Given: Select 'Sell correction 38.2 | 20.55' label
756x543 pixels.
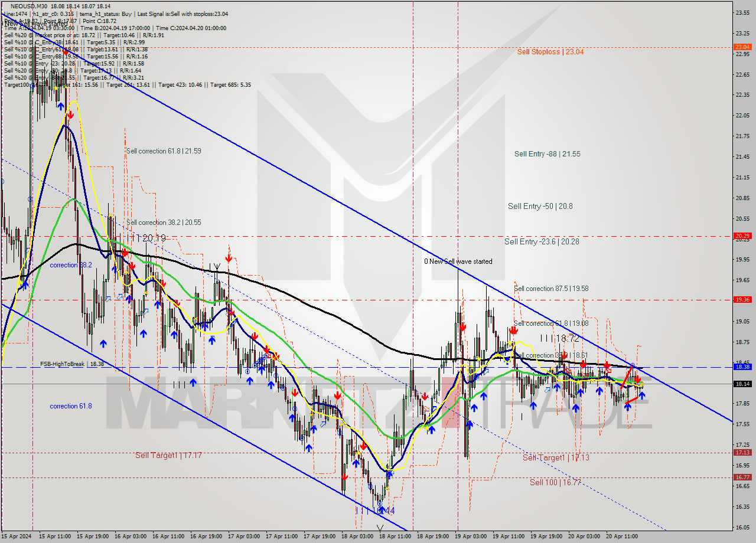Looking at the screenshot, I should click(x=164, y=223).
